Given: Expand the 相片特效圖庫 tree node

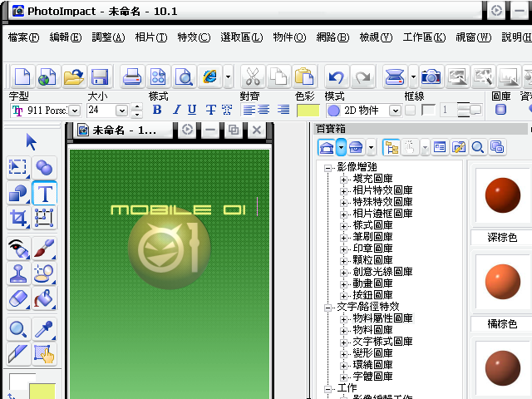Looking at the screenshot, I should click(343, 191).
